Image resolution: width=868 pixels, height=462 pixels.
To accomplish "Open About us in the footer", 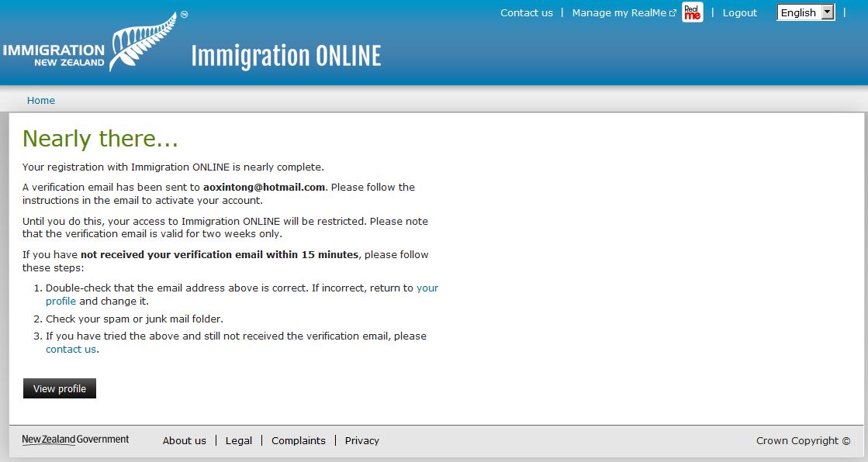I will point(184,440).
